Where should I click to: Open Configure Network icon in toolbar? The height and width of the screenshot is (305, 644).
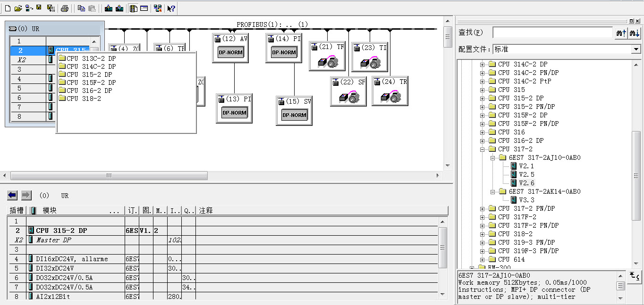click(158, 8)
